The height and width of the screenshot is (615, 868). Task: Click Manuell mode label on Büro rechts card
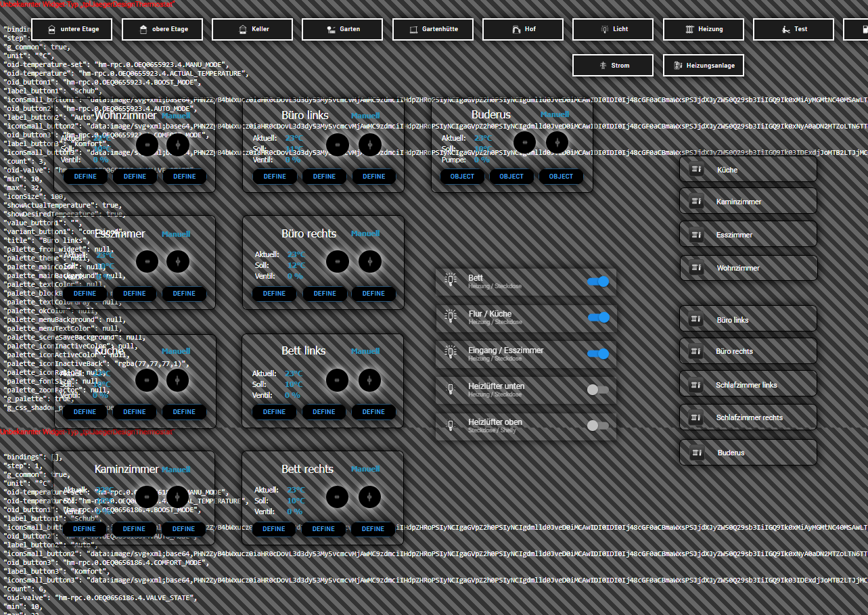(x=365, y=233)
